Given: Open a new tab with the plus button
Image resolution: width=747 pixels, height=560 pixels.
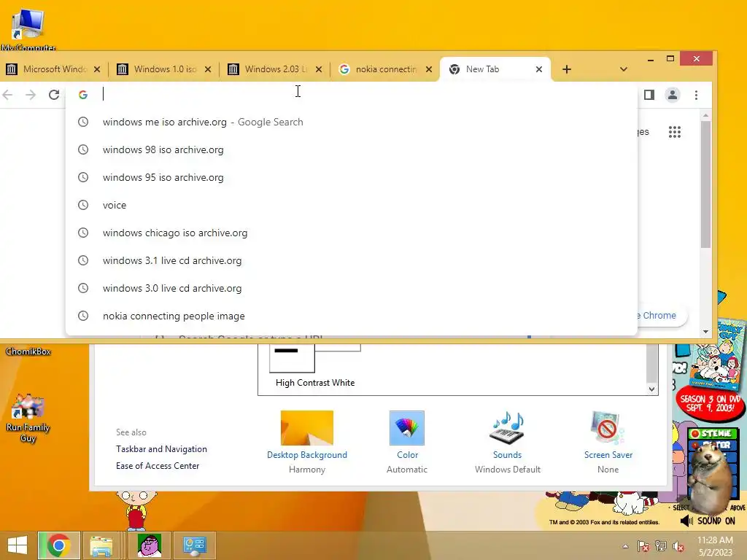Looking at the screenshot, I should coord(566,69).
